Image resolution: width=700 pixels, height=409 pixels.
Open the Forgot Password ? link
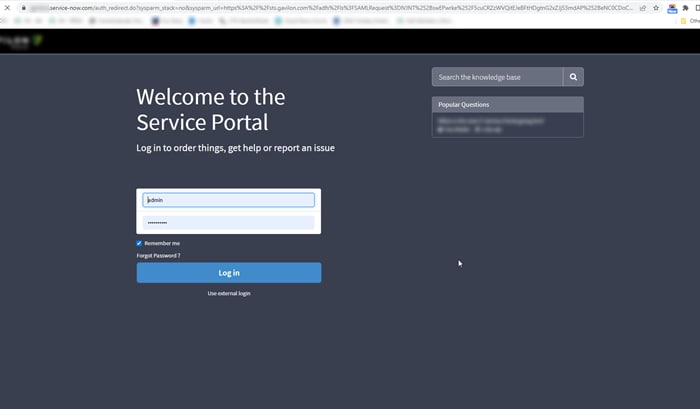tap(158, 256)
